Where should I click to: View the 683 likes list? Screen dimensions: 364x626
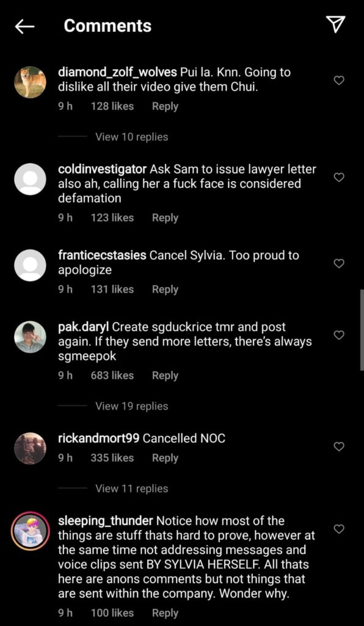click(112, 376)
